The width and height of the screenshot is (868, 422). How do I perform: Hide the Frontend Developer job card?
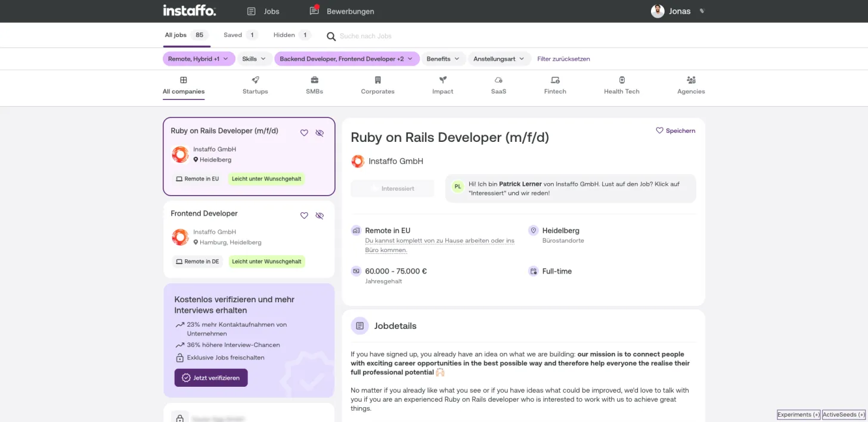click(320, 216)
